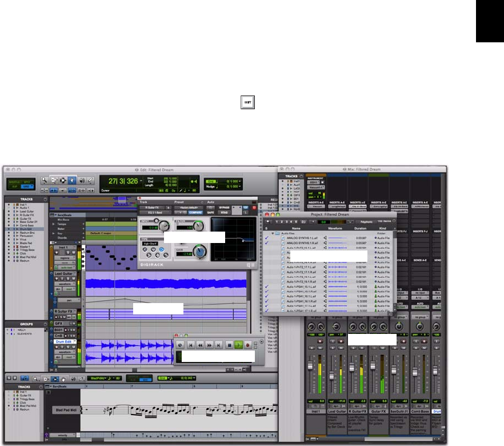Image resolution: width=504 pixels, height=446 pixels.
Task: Select Drum Edit in Edit tracks list
Action: tap(26, 229)
